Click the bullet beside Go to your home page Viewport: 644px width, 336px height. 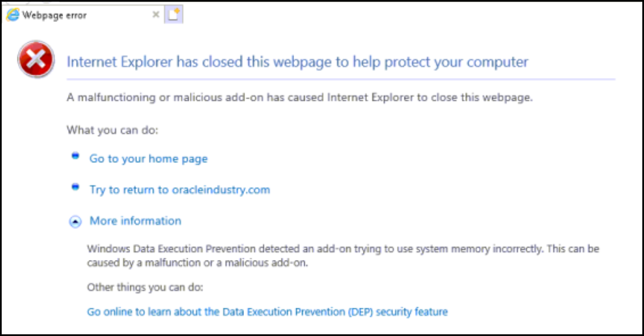tap(75, 156)
